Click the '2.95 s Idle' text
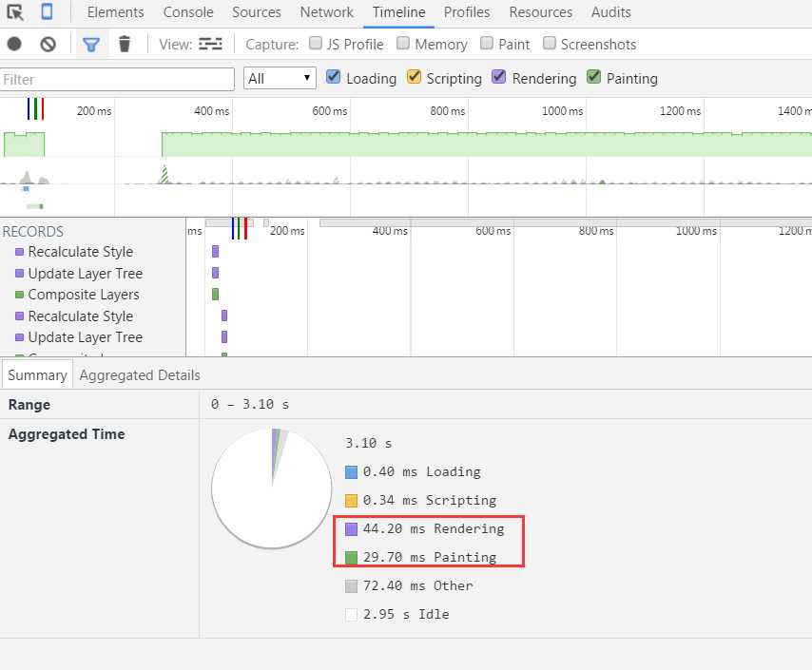 pyautogui.click(x=406, y=614)
